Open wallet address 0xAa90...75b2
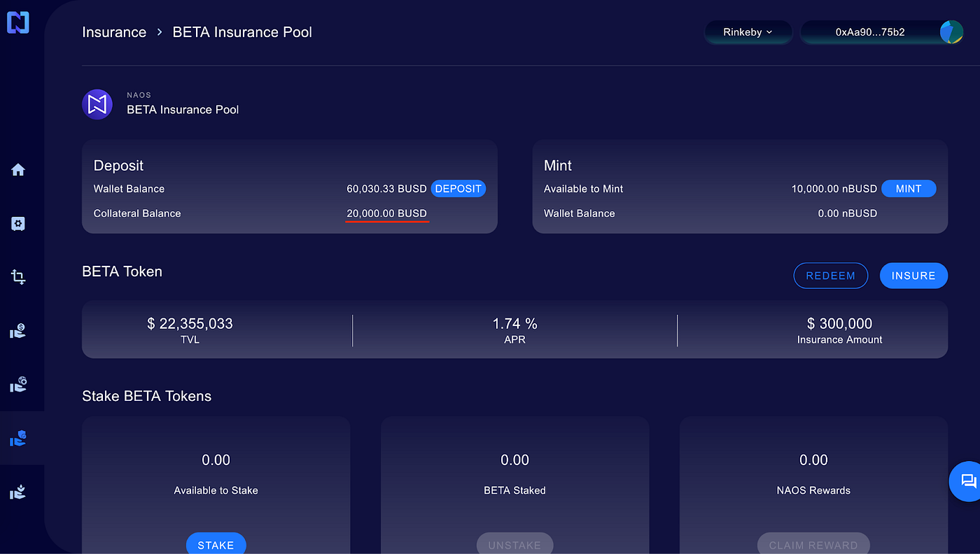Screen dimensions: 980x554 click(870, 32)
